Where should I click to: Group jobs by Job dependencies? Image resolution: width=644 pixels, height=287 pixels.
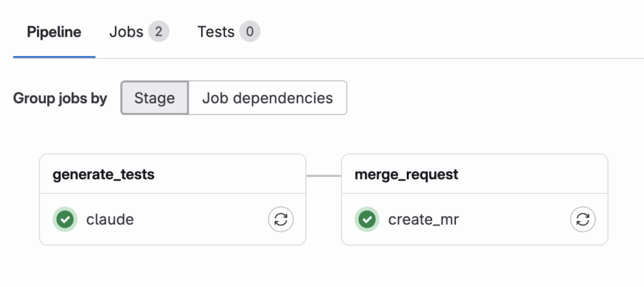click(x=267, y=98)
